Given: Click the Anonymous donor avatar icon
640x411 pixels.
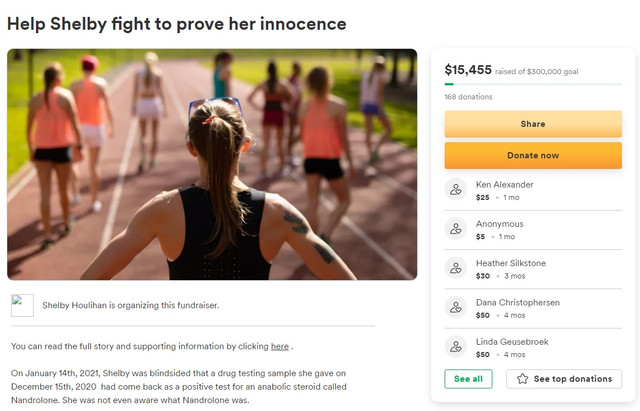Looking at the screenshot, I should (x=456, y=229).
